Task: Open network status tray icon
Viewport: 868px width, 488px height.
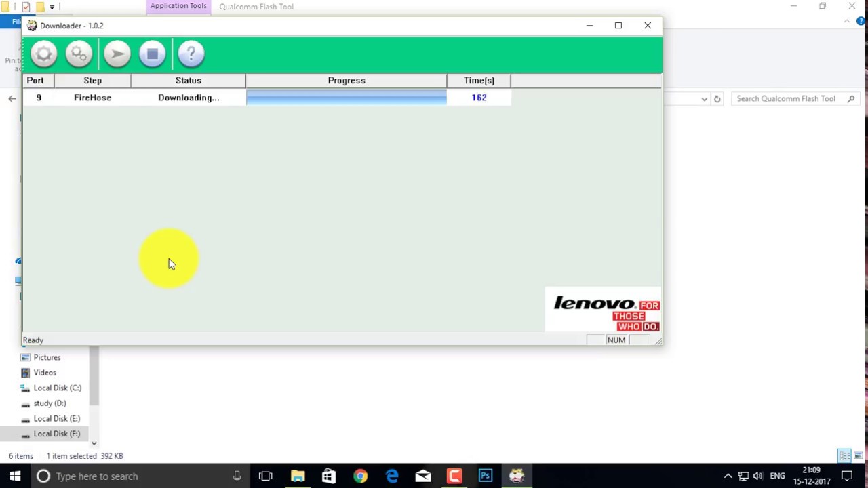Action: pos(743,476)
